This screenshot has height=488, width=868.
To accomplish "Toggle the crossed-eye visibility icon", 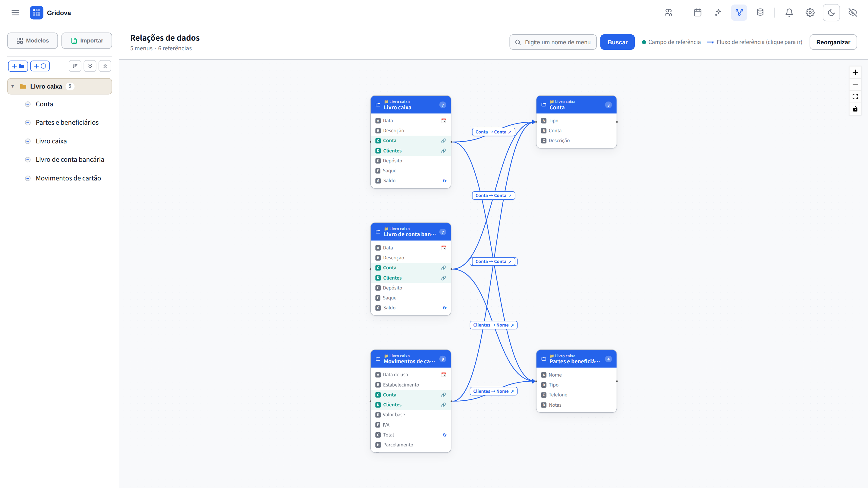I will coord(853,12).
